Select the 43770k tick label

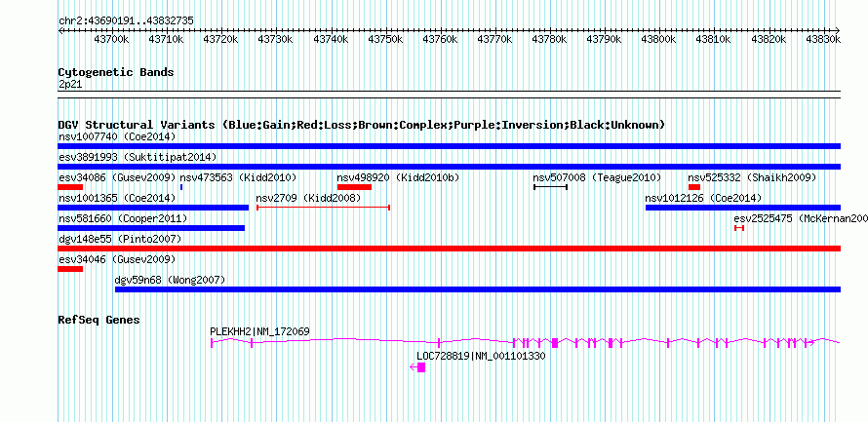pyautogui.click(x=494, y=39)
